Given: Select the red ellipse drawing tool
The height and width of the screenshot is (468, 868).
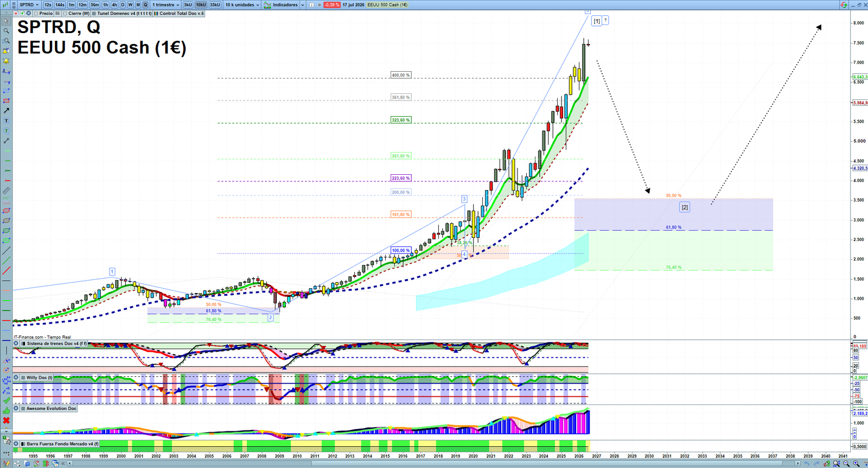Looking at the screenshot, I should [6, 211].
